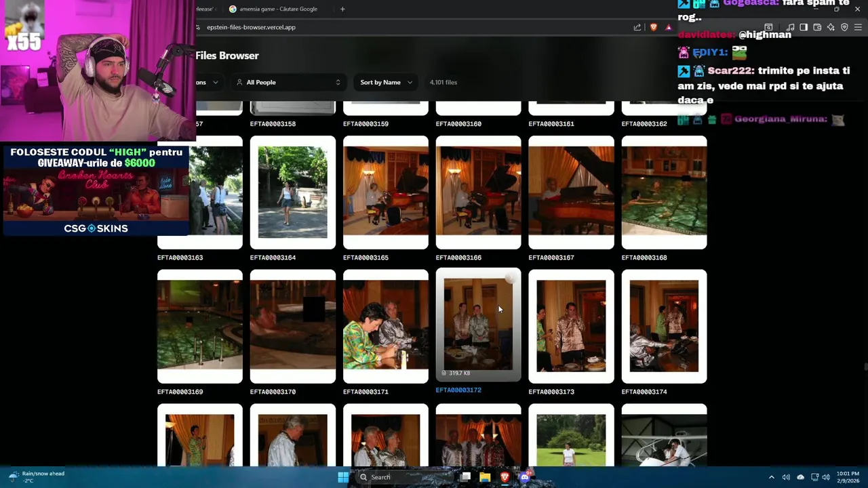
Task: Click the site settings icon beside URL
Action: [x=198, y=27]
